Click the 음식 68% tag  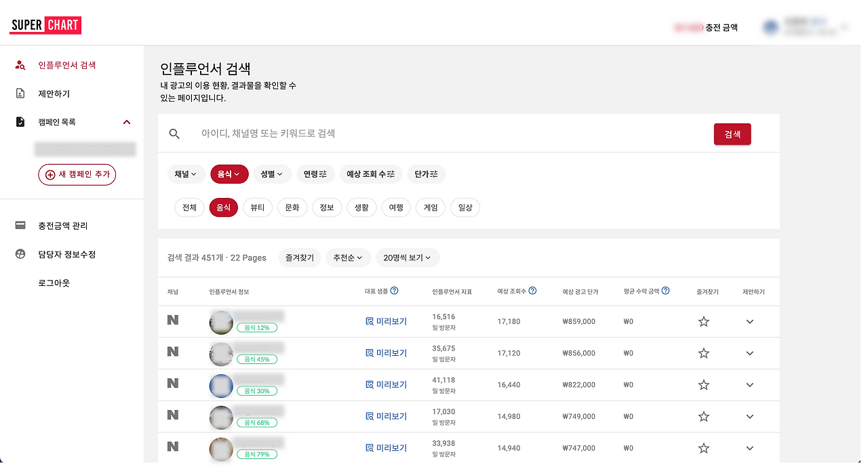[257, 423]
